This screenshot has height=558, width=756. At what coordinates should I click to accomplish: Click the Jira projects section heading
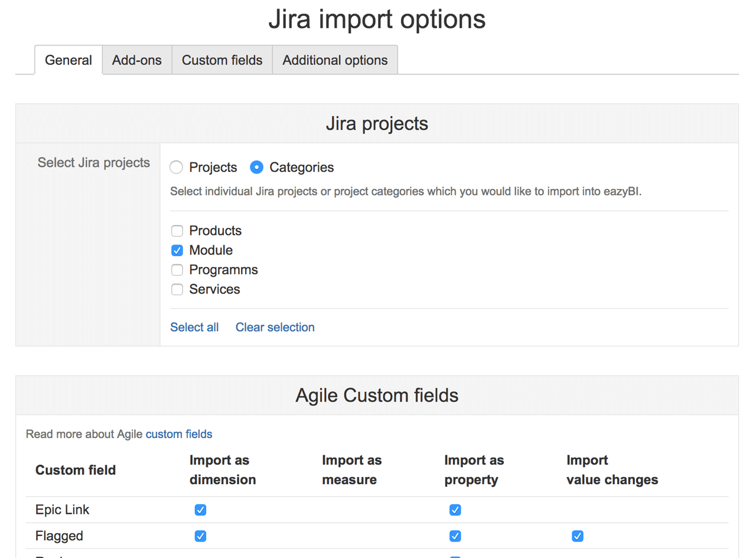pos(377,124)
